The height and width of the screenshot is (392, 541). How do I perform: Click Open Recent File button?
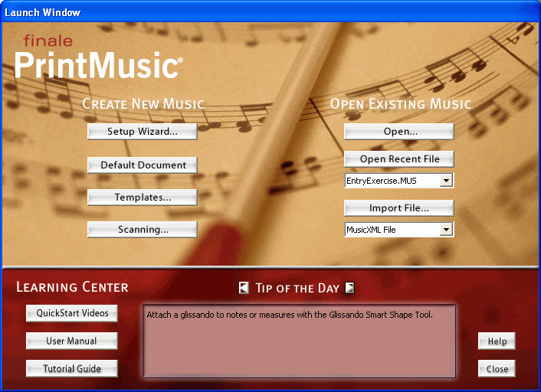click(398, 159)
